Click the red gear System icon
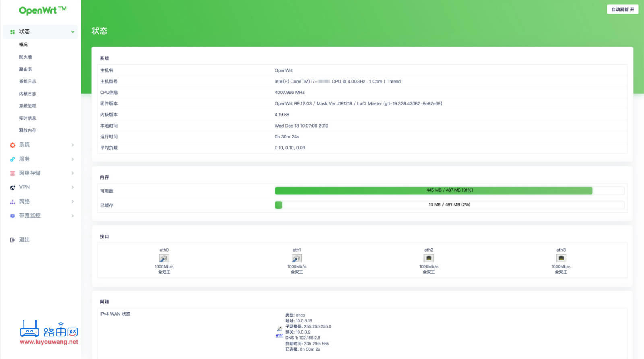Viewport: 644px width, 359px height. click(x=12, y=145)
